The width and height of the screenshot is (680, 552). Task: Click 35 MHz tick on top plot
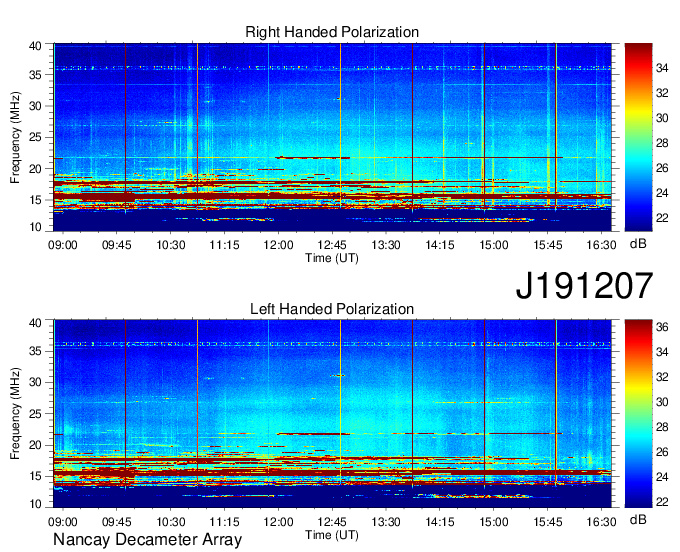pyautogui.click(x=35, y=75)
